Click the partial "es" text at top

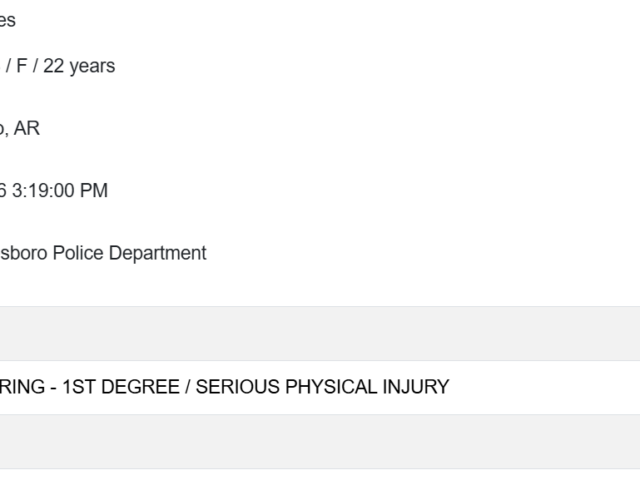tap(8, 20)
